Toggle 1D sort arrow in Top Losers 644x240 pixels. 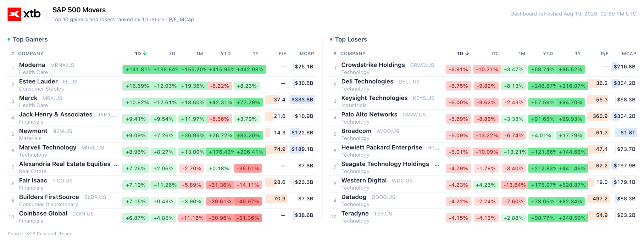(467, 53)
